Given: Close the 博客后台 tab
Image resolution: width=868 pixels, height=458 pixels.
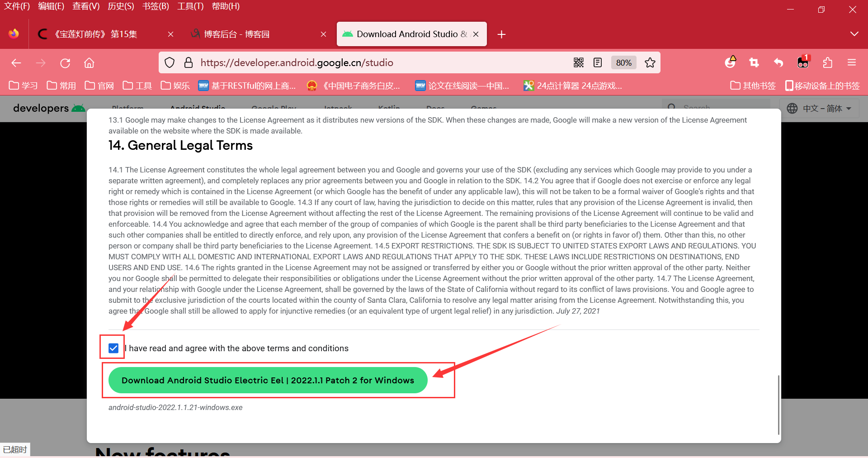Looking at the screenshot, I should coord(323,34).
